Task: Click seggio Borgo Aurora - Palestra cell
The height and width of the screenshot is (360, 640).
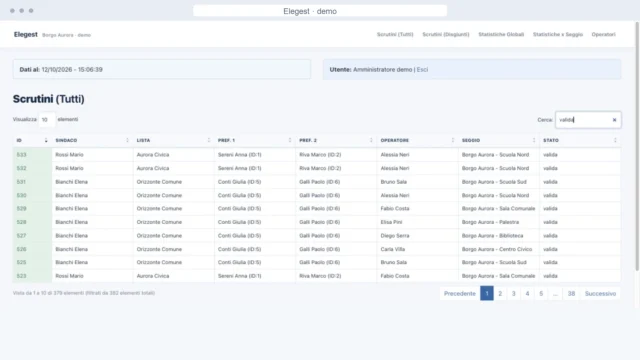Action: [x=499, y=222]
